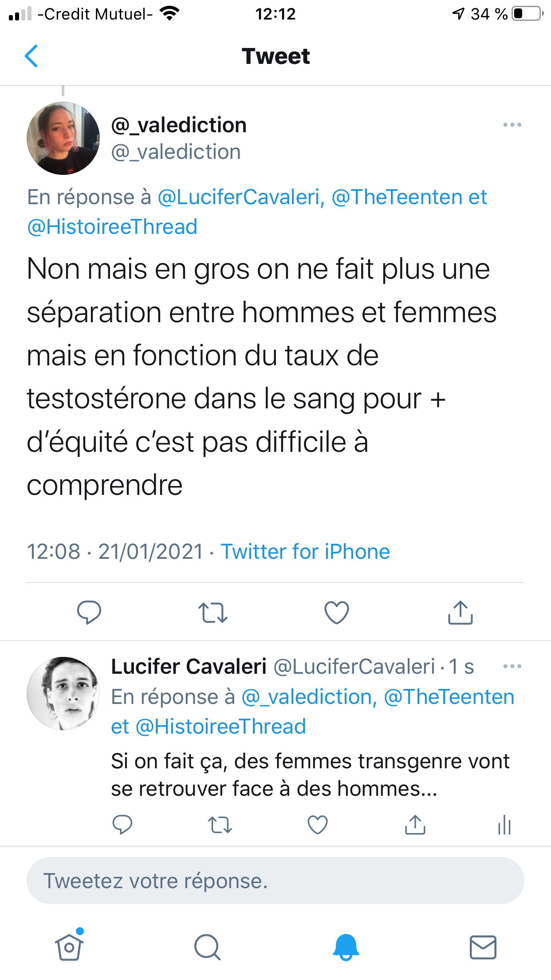Reply to the main @_valediction tweet

click(x=89, y=612)
